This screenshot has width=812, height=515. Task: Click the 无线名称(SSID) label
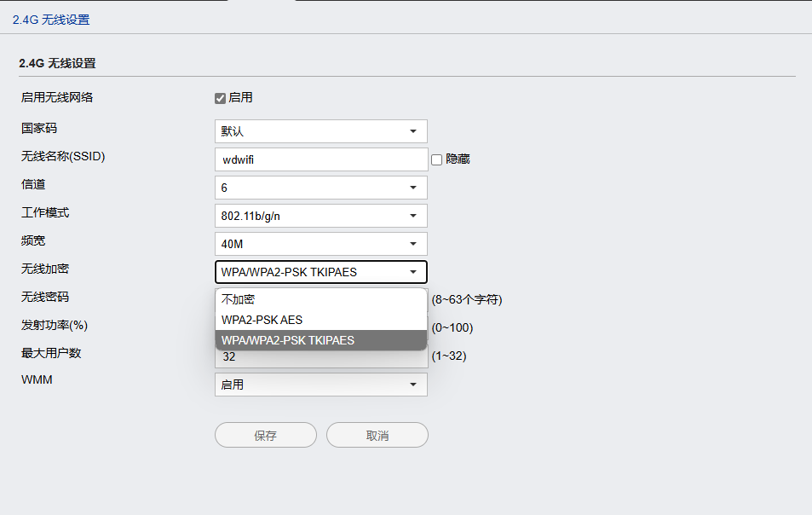(63, 157)
